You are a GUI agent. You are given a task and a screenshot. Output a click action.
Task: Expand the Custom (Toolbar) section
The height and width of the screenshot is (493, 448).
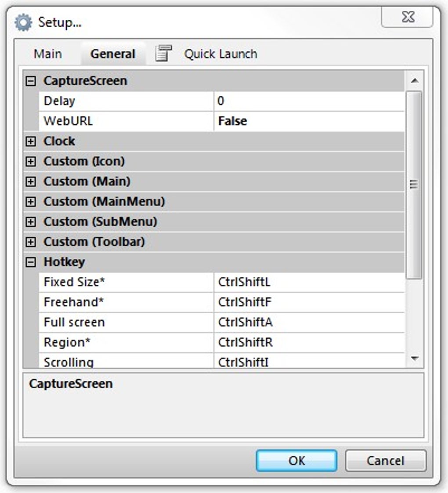coord(31,242)
